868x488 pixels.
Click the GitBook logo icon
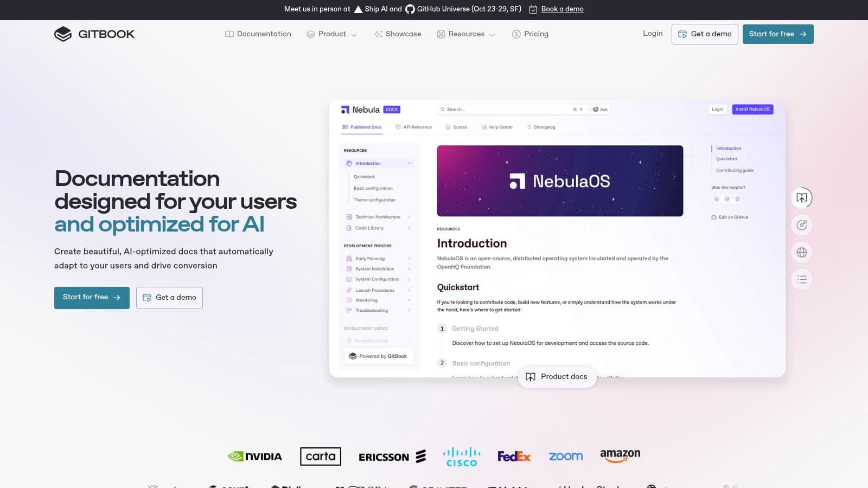(63, 34)
